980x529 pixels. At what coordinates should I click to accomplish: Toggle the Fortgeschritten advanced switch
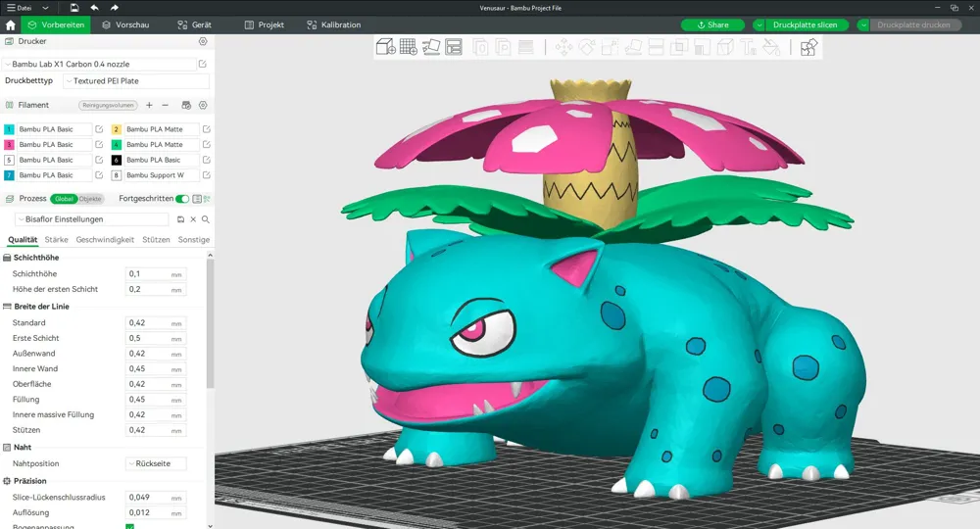(x=182, y=199)
